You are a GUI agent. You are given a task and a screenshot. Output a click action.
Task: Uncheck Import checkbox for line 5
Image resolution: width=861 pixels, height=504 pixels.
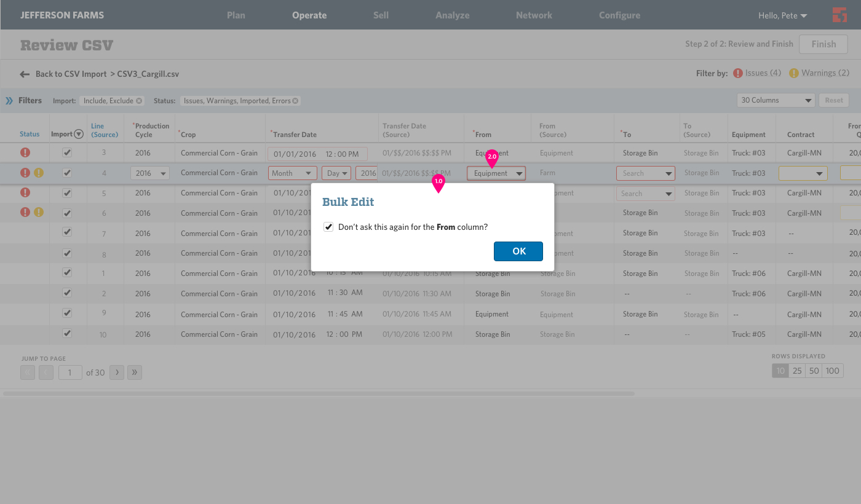[x=68, y=193]
